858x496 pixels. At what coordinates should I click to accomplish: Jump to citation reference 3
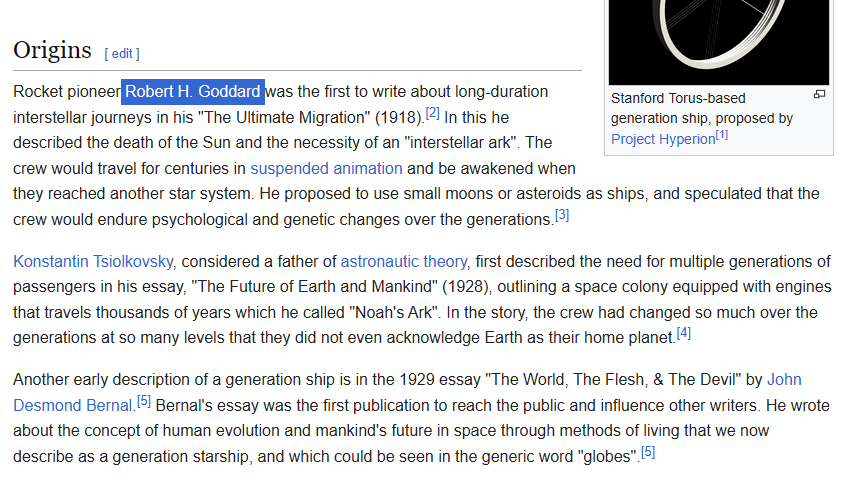coord(562,215)
